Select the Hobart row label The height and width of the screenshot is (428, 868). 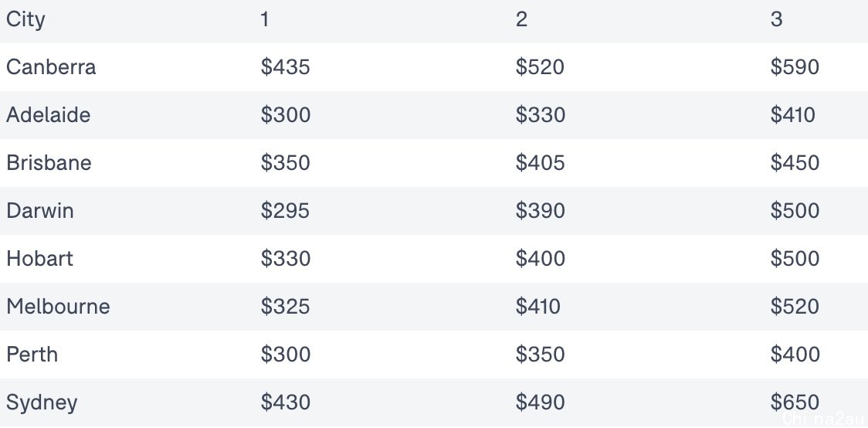[40, 259]
